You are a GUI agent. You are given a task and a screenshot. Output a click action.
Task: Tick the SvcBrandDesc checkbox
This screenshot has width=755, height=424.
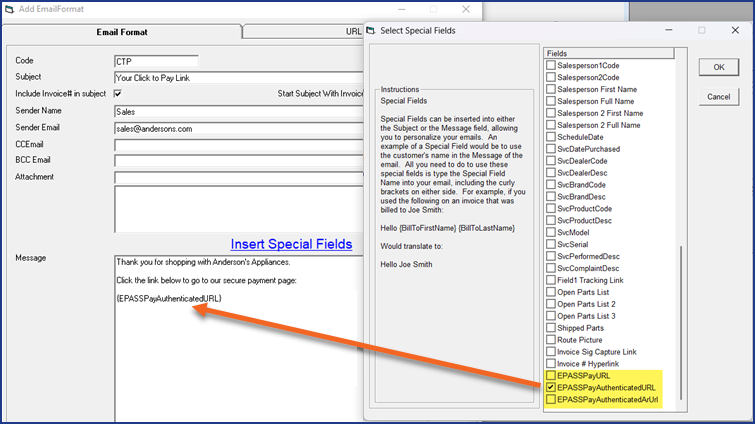point(551,196)
